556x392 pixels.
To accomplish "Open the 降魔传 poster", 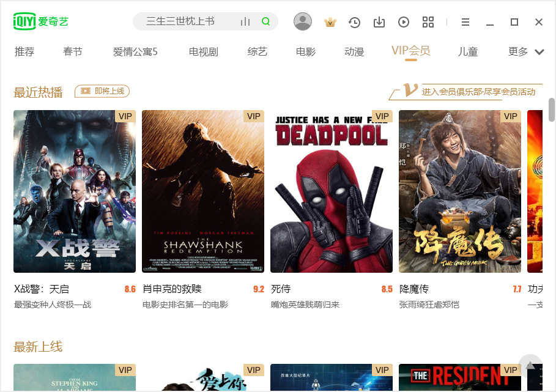I will pyautogui.click(x=460, y=191).
